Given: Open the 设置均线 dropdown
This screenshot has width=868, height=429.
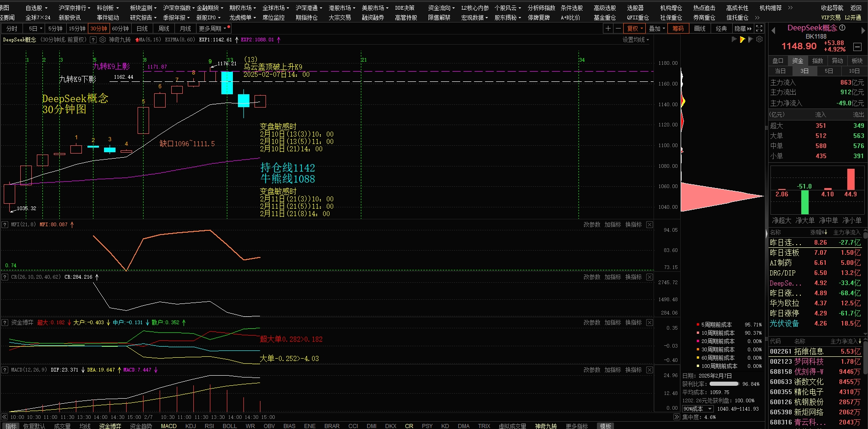Looking at the screenshot, I should coord(636,40).
